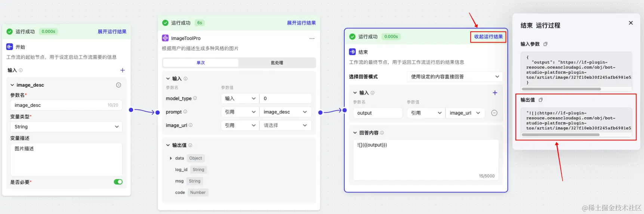
Task: Click the model_type value input field
Action: pos(286,98)
